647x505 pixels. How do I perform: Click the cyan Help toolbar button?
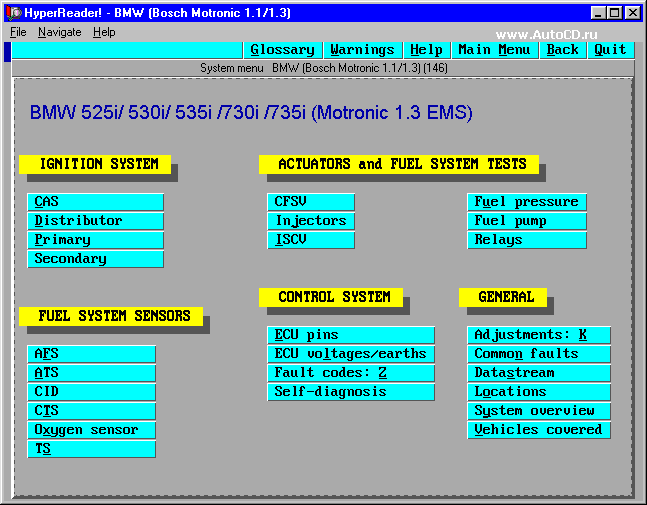(426, 50)
